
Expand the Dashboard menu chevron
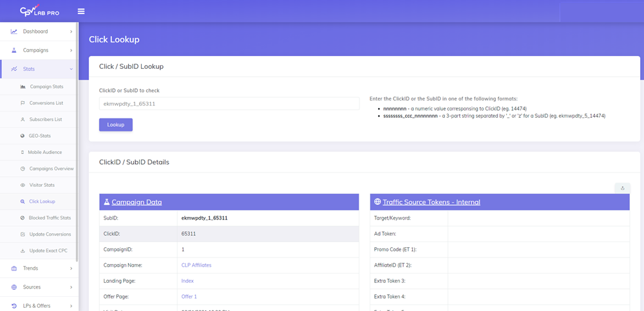tap(71, 31)
